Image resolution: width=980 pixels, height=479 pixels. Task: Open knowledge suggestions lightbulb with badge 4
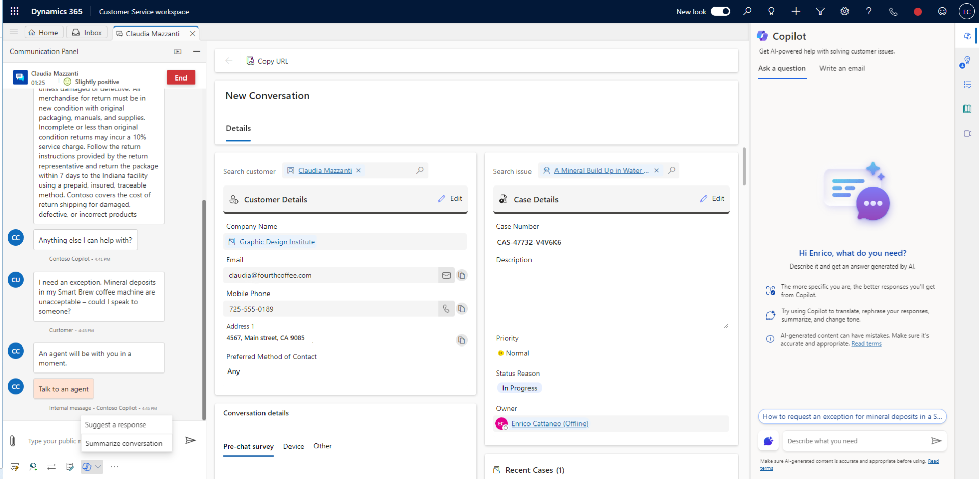[x=967, y=61]
